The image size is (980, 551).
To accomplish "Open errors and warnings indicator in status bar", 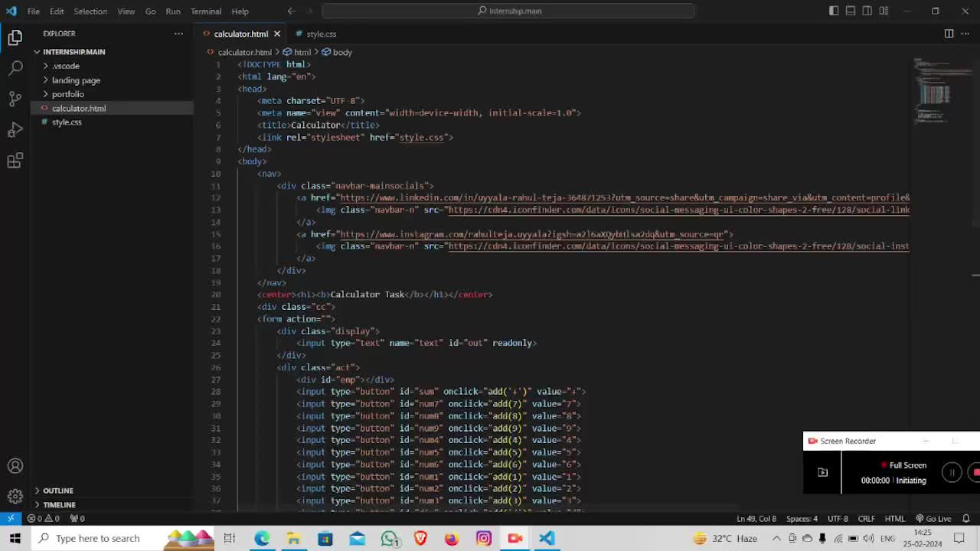I will coord(43,518).
